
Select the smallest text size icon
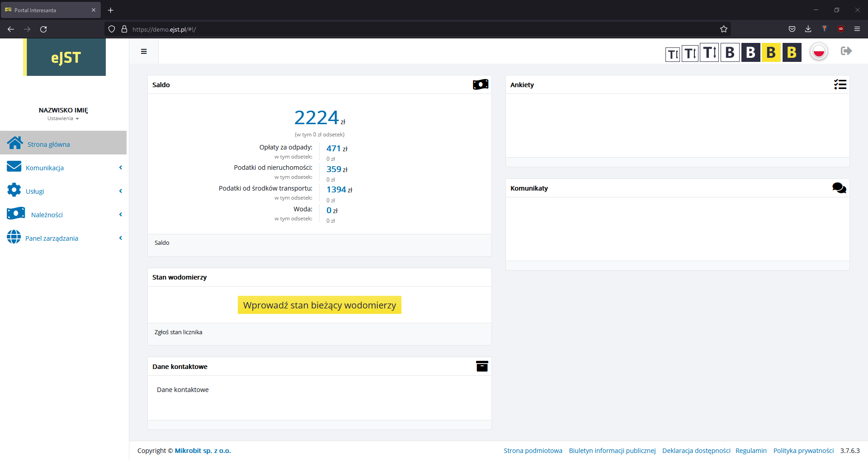(x=673, y=54)
